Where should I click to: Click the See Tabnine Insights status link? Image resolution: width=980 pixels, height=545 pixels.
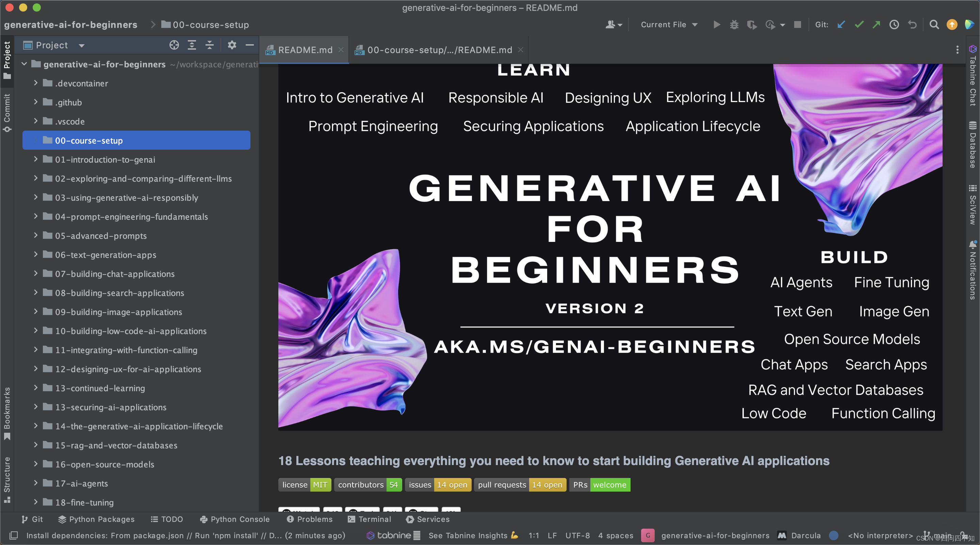(473, 535)
